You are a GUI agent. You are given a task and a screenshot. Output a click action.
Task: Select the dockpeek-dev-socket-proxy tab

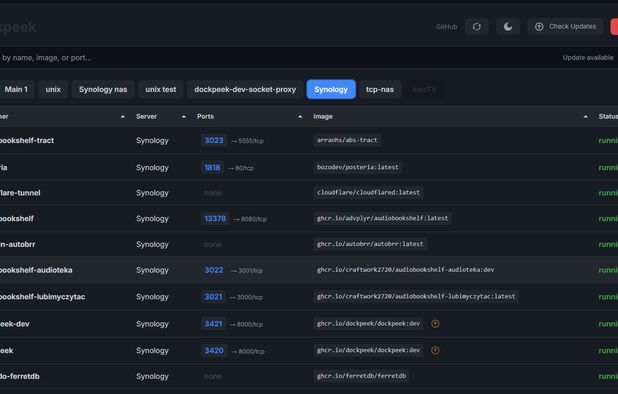click(245, 89)
